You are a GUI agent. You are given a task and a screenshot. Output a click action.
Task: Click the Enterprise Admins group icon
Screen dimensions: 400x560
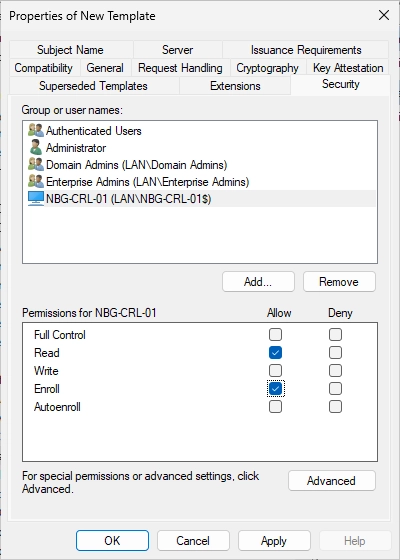(x=36, y=182)
